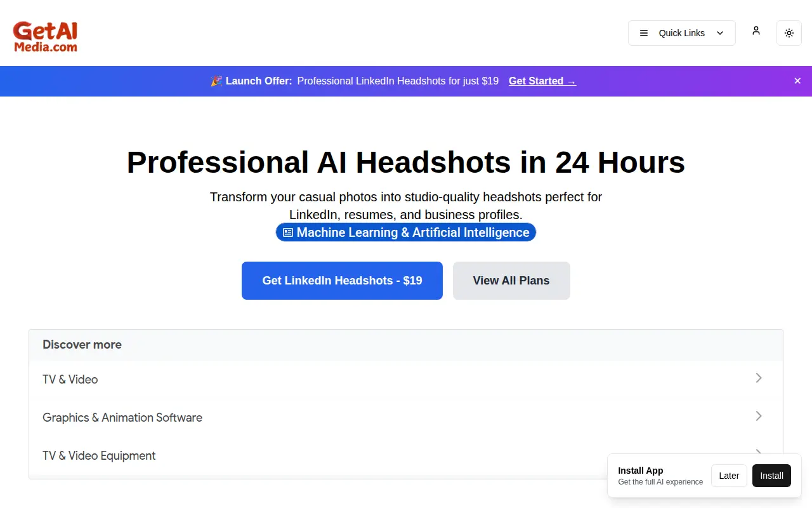Click the GetAI Media.com logo
Screen dimensions: 812x508
(45, 36)
